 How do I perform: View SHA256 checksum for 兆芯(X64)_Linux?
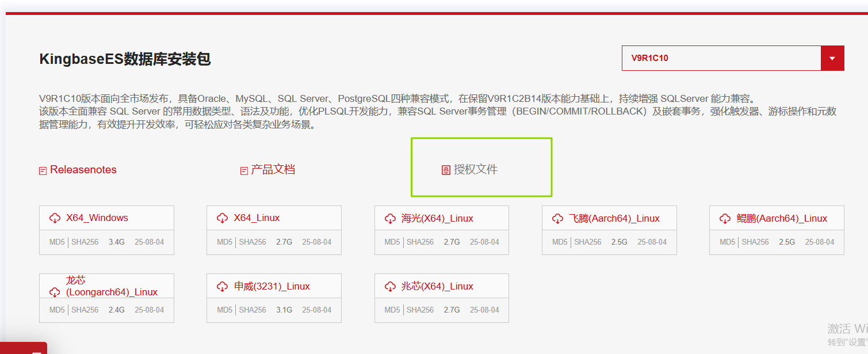[x=420, y=310]
